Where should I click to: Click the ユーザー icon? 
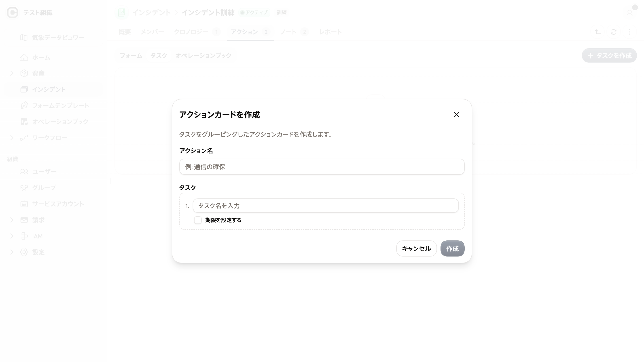24,172
